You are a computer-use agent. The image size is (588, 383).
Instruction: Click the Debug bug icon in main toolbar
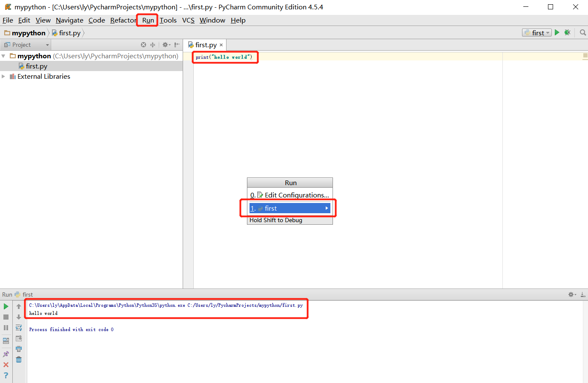point(568,33)
